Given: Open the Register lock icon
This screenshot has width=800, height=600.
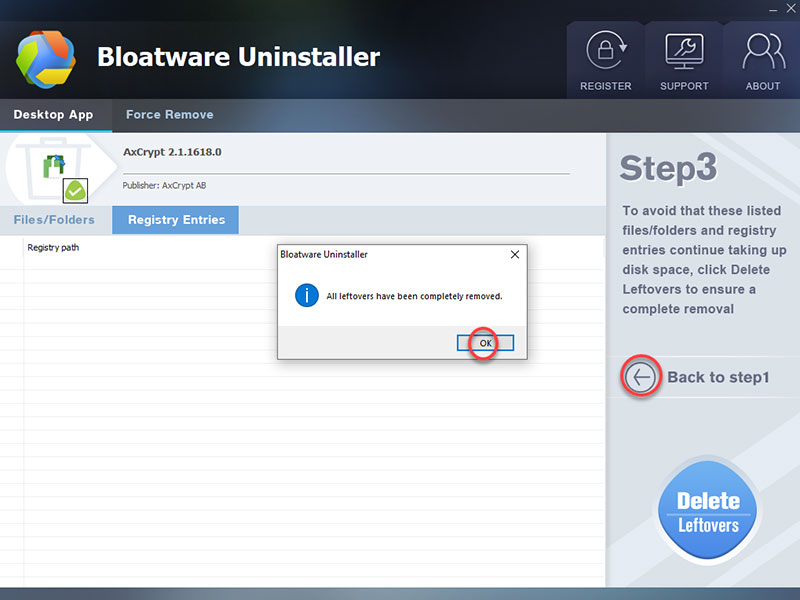Looking at the screenshot, I should pyautogui.click(x=606, y=51).
